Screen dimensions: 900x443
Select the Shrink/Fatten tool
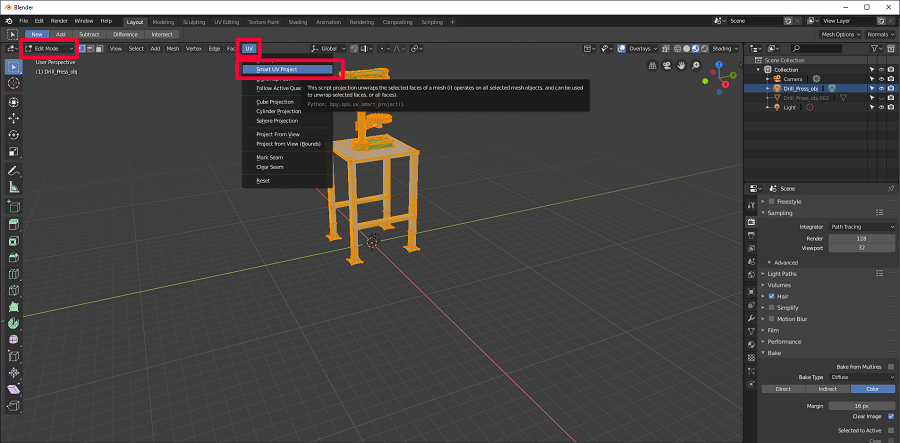click(x=14, y=373)
